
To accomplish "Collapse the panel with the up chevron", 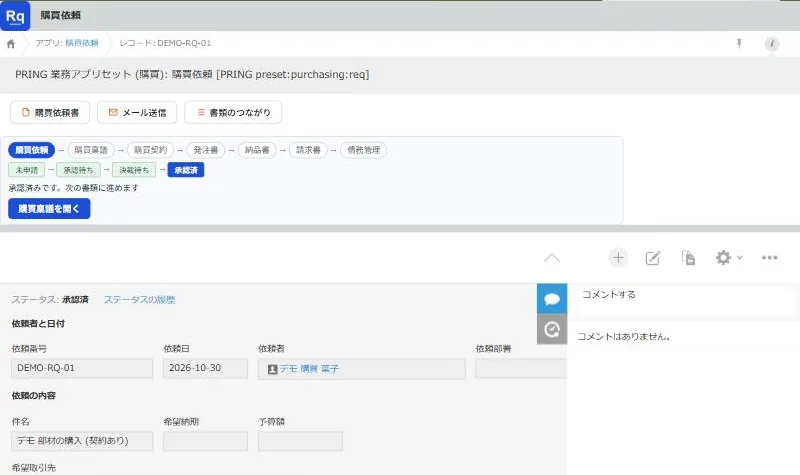I will pos(552,258).
